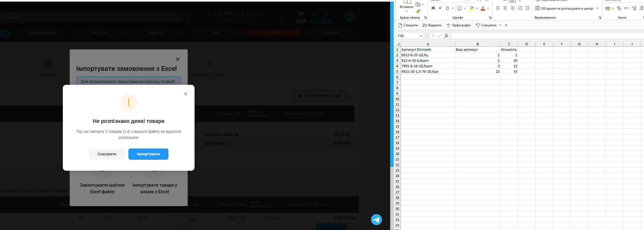Open the undo history dropdown arrow
644x230 pixels.
pos(500,25)
